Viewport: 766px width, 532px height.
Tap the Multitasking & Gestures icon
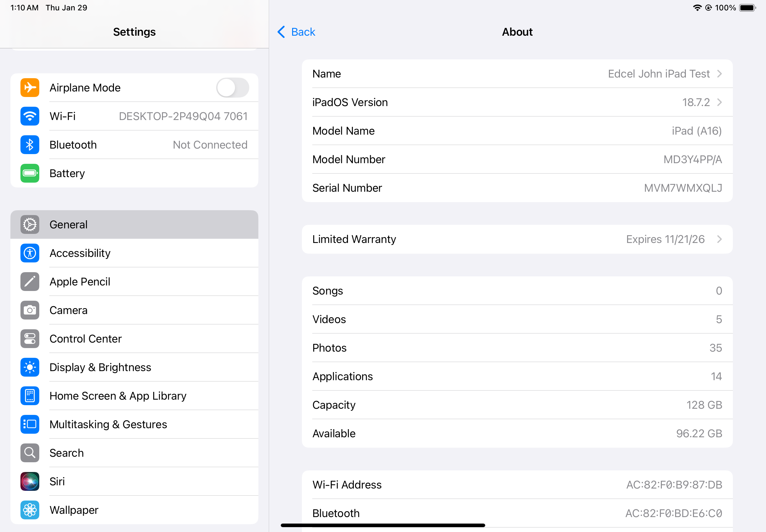pos(30,424)
